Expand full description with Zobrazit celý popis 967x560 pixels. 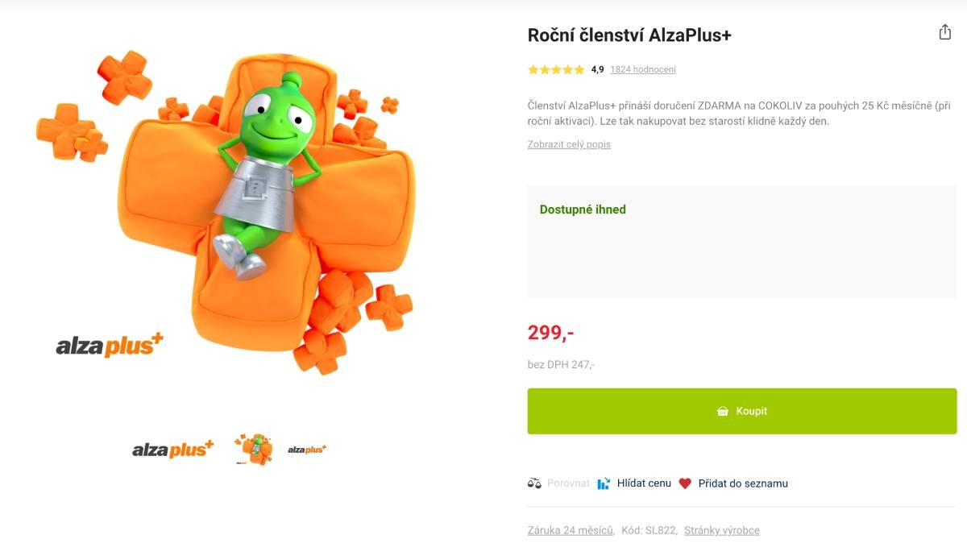[x=569, y=144]
